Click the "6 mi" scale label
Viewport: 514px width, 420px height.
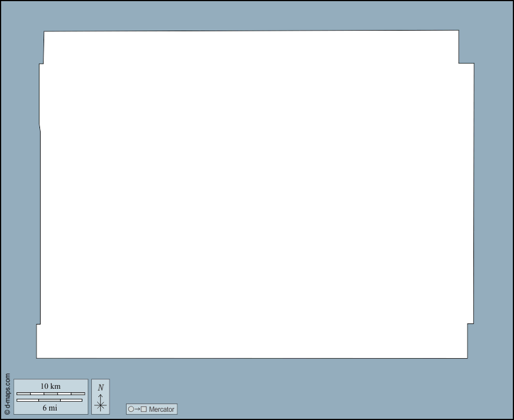(x=50, y=408)
